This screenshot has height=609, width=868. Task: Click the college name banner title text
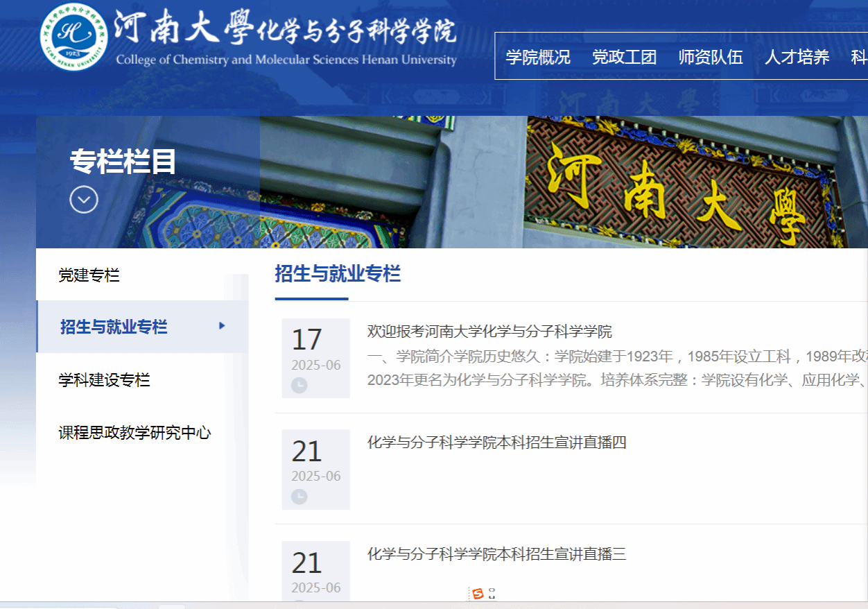point(286,40)
